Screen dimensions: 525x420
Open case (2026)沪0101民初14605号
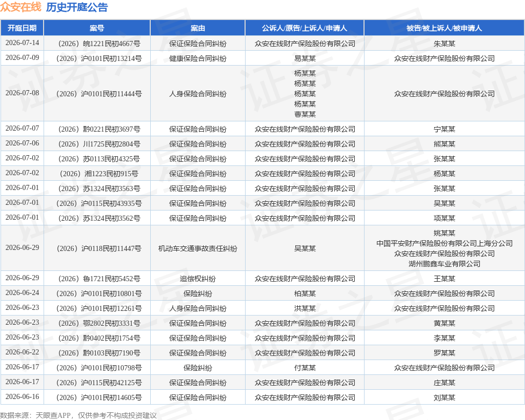point(99,397)
